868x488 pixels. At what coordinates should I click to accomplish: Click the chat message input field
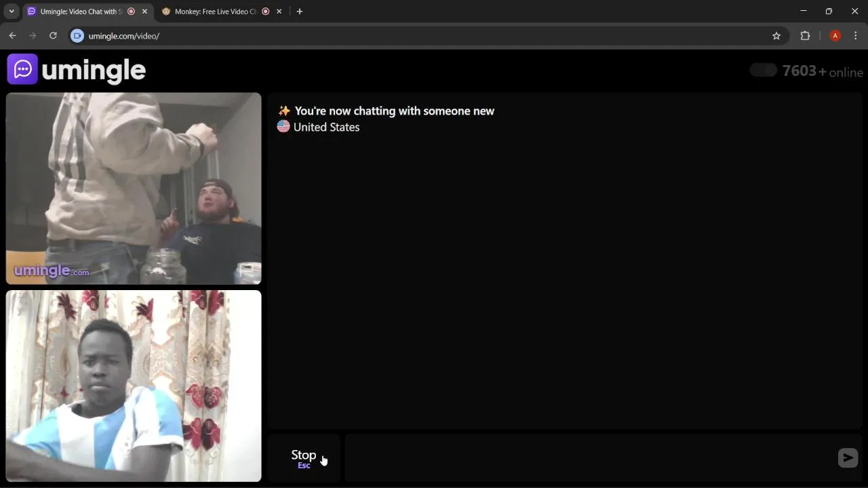pyautogui.click(x=590, y=458)
